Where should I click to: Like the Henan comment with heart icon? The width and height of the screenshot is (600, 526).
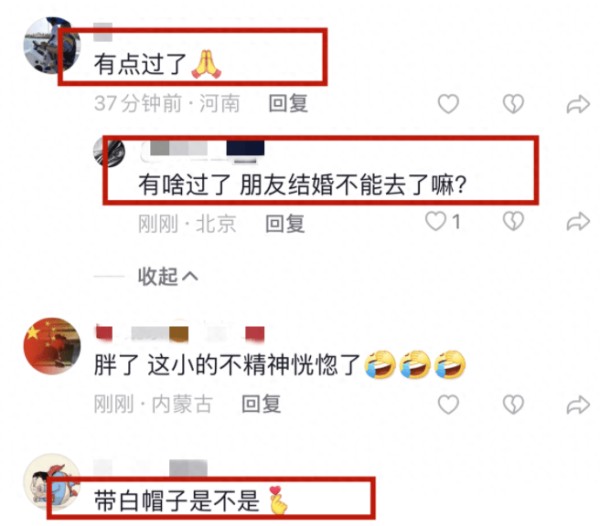[448, 104]
